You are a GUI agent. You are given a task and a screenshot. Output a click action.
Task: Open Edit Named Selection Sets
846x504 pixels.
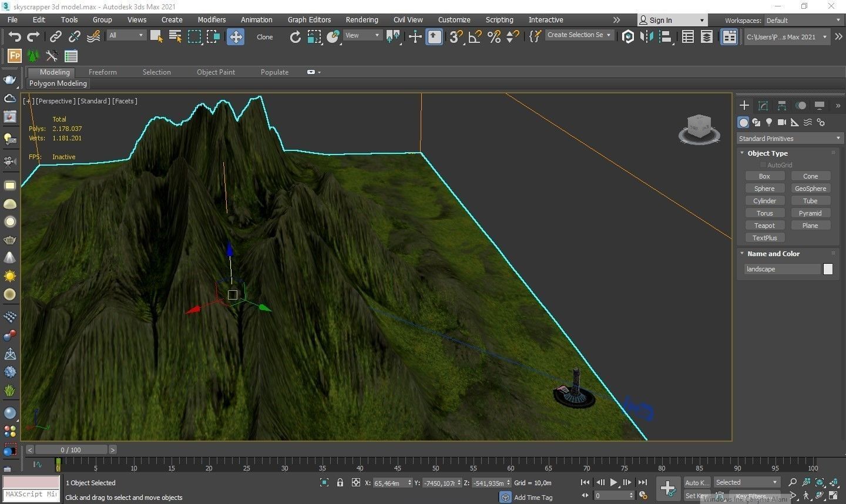(535, 36)
